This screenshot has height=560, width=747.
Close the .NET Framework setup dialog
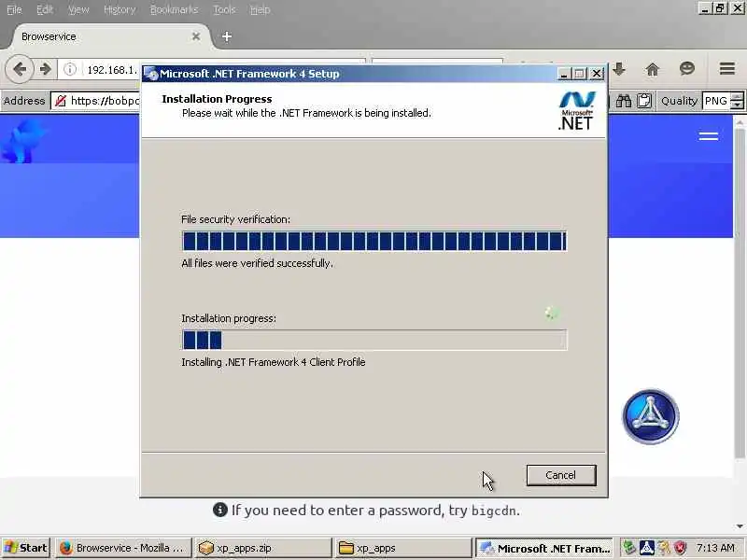pos(597,74)
